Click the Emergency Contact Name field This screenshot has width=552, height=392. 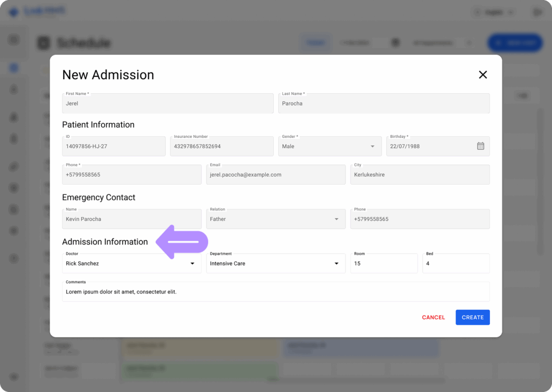[x=132, y=219]
